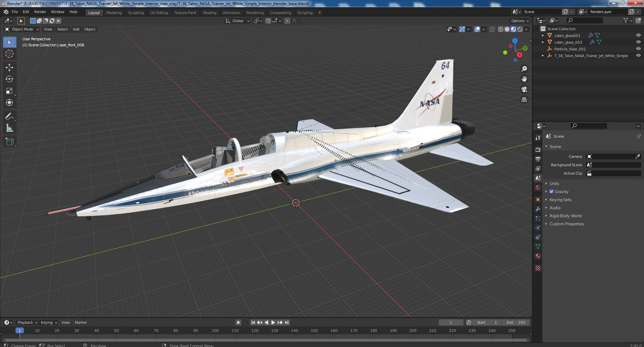
Task: Hide cabin_glass001 in viewport
Action: [638, 35]
